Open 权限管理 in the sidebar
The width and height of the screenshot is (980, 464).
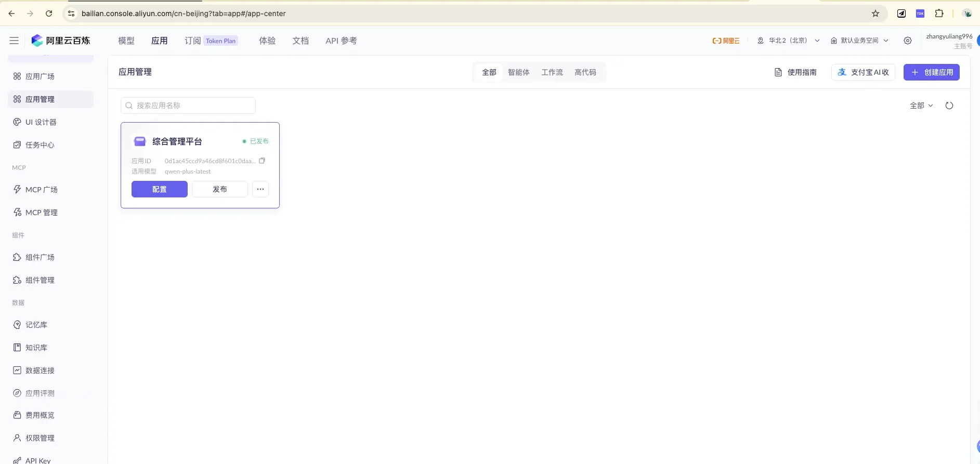click(50, 438)
